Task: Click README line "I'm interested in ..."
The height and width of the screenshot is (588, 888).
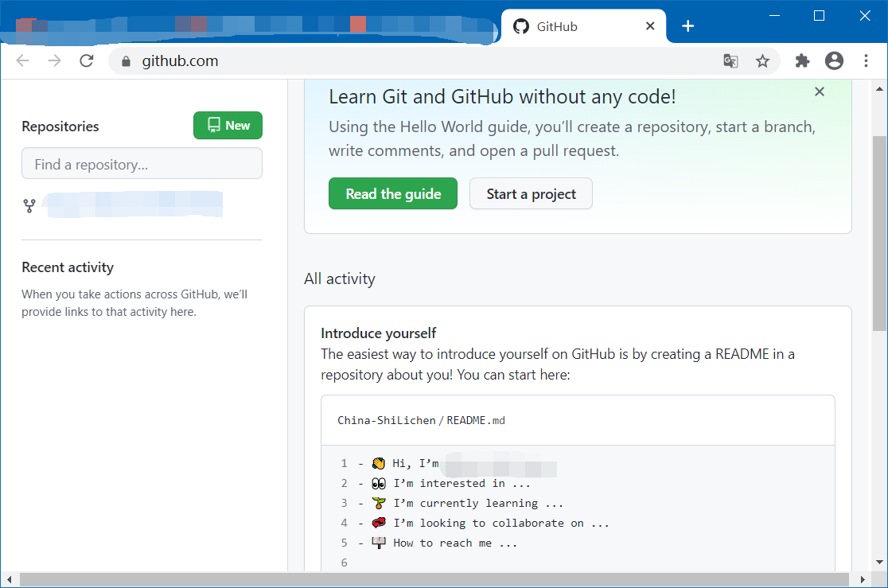Action: (x=462, y=483)
